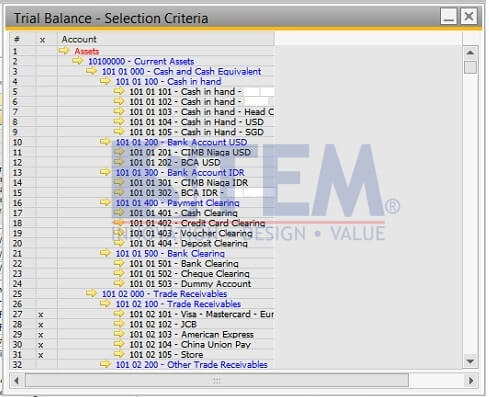The height and width of the screenshot is (397, 489).
Task: Click the arrow icon for 101 01 103 Cash in hand Head
Action: click(119, 111)
